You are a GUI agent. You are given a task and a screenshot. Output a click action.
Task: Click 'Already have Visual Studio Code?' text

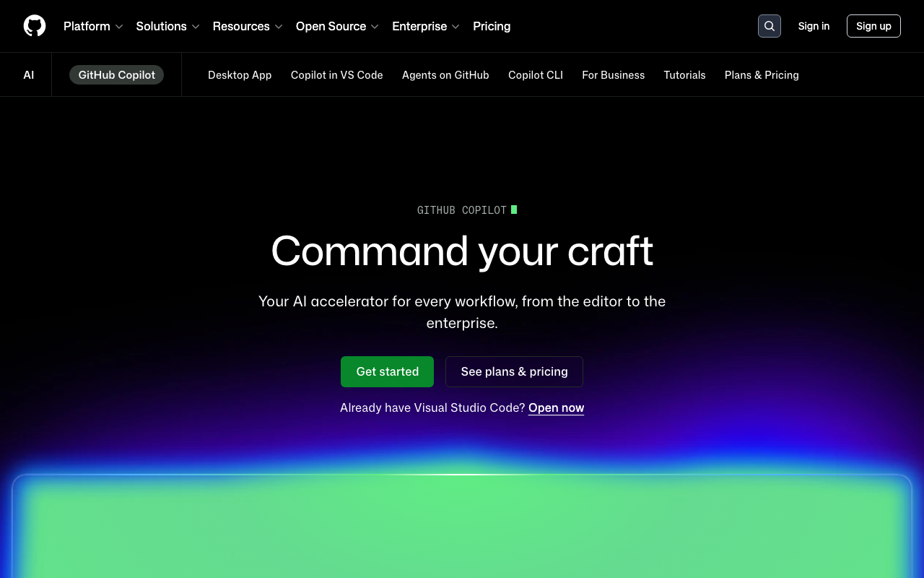click(433, 407)
